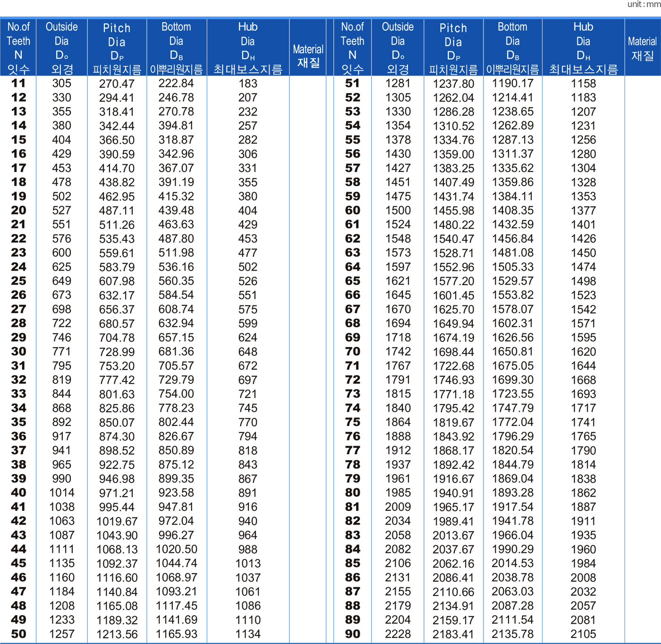Screen dimensions: 661x644
Task: Click the right table's 'Pitch Dia Dp 피치원지름' header
Action: (454, 48)
